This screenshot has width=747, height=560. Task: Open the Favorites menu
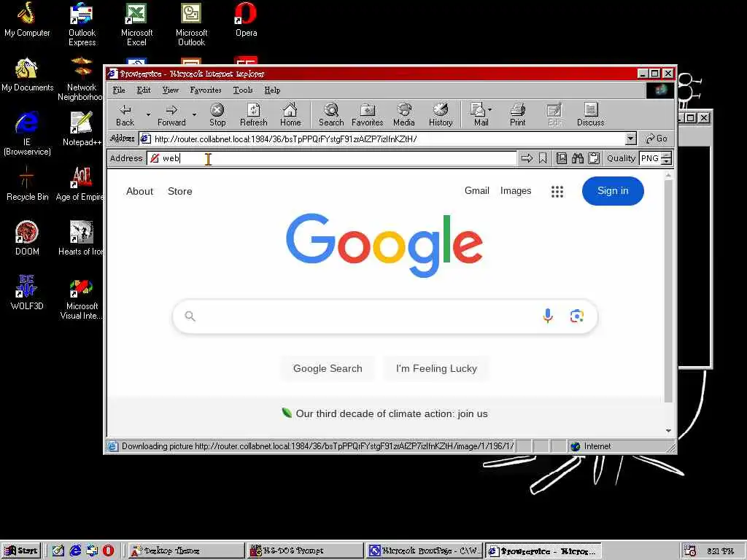click(x=205, y=90)
